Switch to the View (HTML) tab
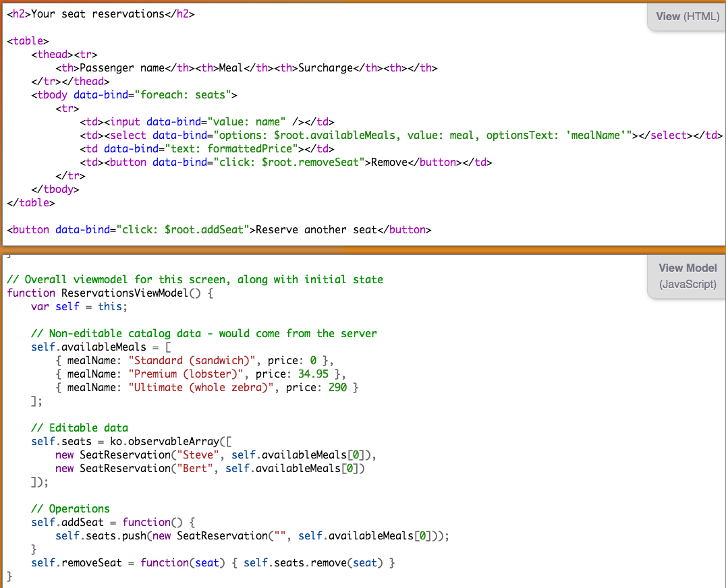The width and height of the screenshot is (726, 588). [x=686, y=16]
